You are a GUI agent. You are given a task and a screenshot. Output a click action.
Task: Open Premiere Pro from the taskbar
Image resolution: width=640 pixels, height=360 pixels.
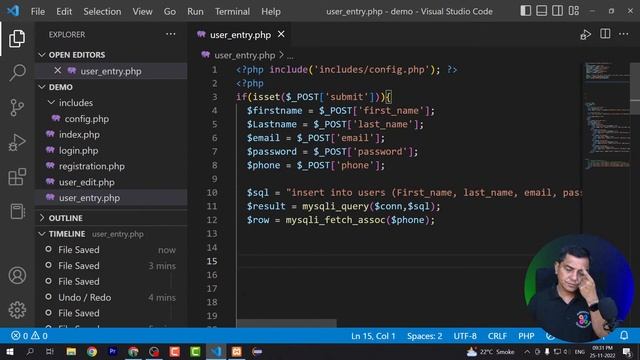tap(113, 351)
